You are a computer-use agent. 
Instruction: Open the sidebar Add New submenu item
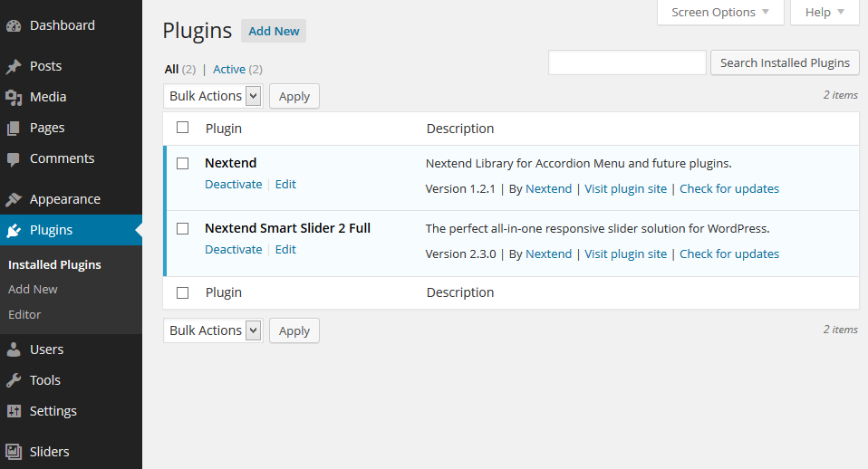(x=33, y=289)
